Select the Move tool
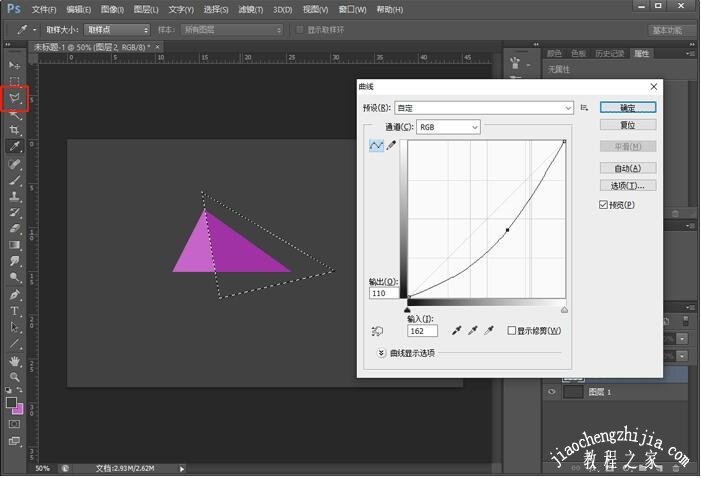 coord(14,65)
